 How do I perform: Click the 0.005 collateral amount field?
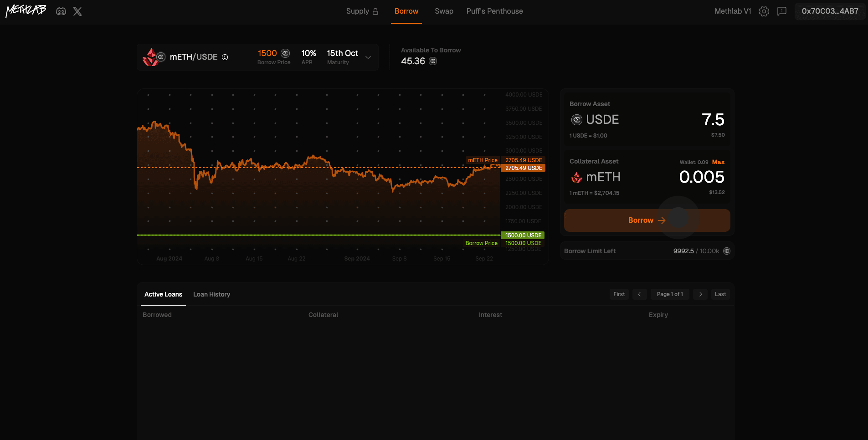(x=701, y=177)
